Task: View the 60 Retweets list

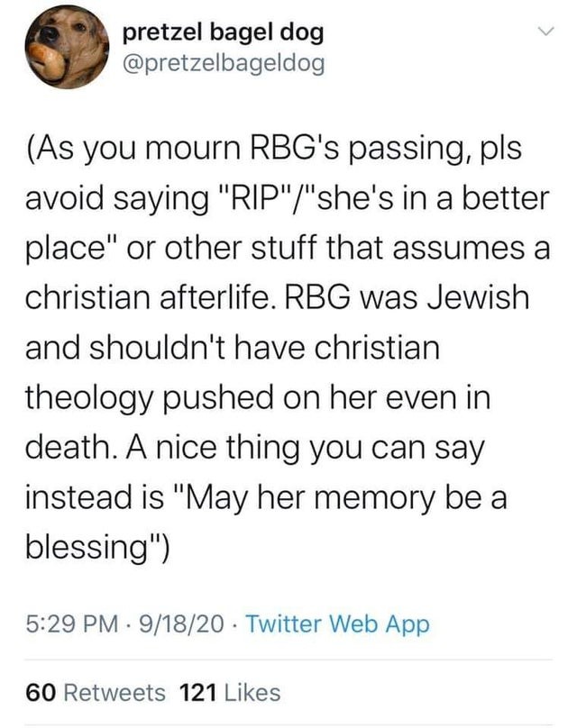Action: click(x=96, y=693)
